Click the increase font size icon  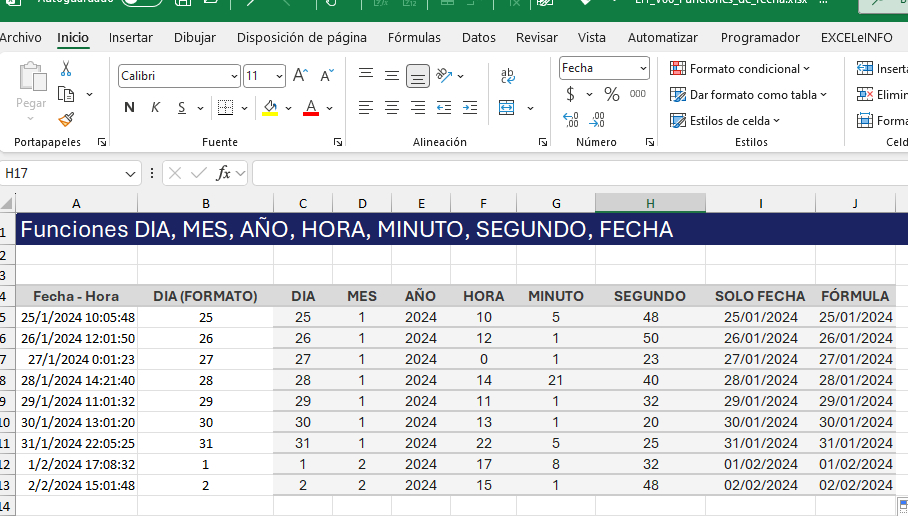click(304, 76)
